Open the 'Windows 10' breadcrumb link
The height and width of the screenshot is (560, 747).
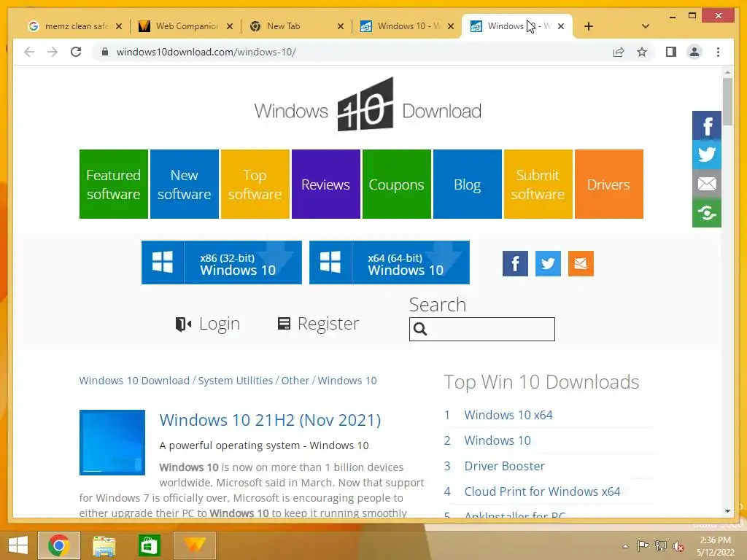[347, 381]
